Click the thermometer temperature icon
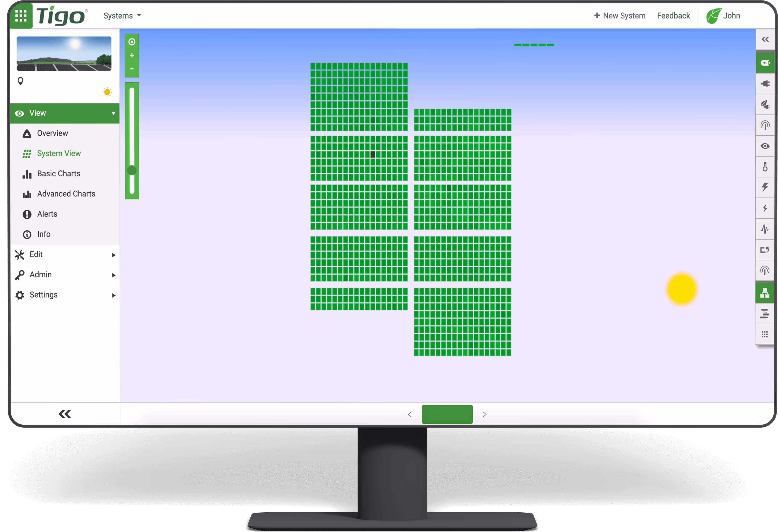Viewport: 778px width, 532px height. (x=765, y=167)
